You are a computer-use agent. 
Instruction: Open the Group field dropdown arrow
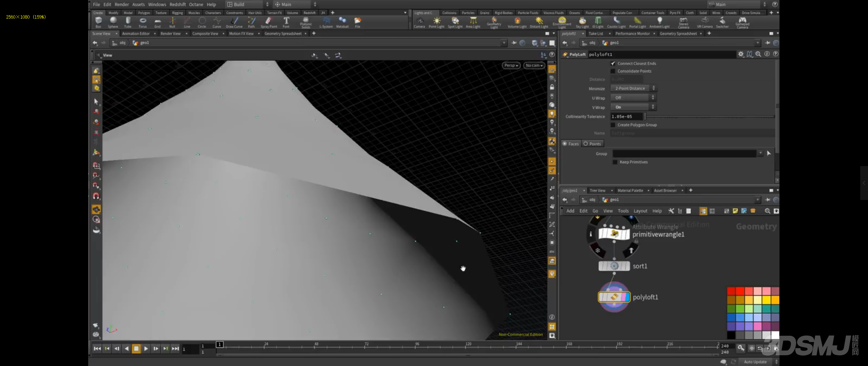click(x=761, y=154)
